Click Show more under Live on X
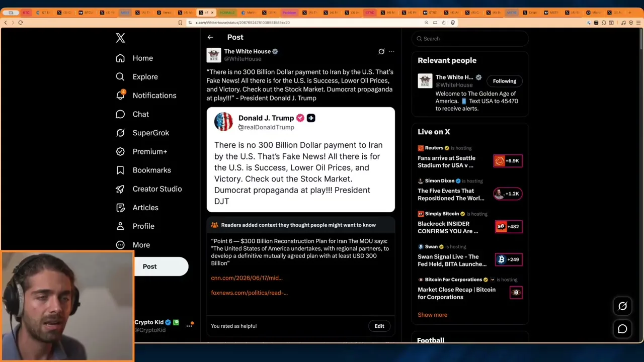Screen dimensions: 644x362 click(432, 315)
